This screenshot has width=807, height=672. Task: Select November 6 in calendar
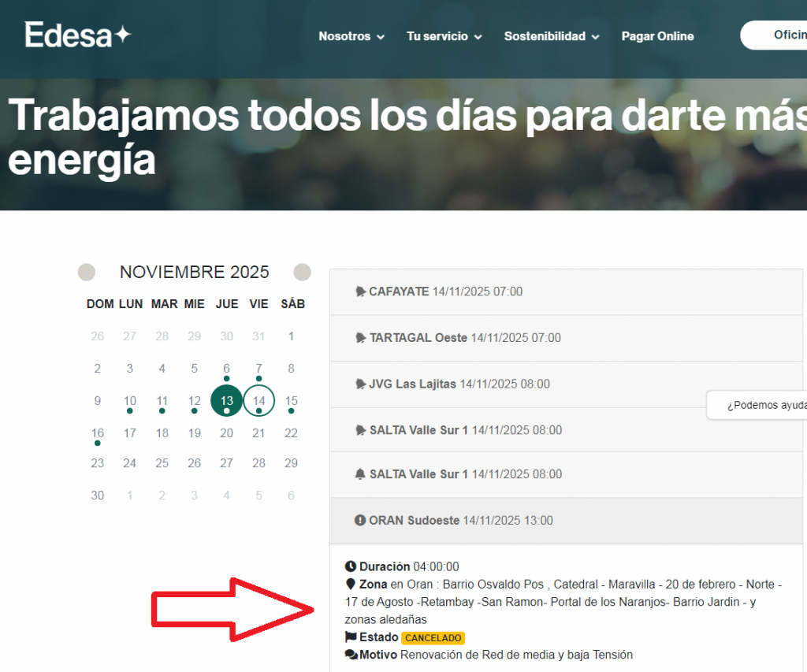coord(226,369)
